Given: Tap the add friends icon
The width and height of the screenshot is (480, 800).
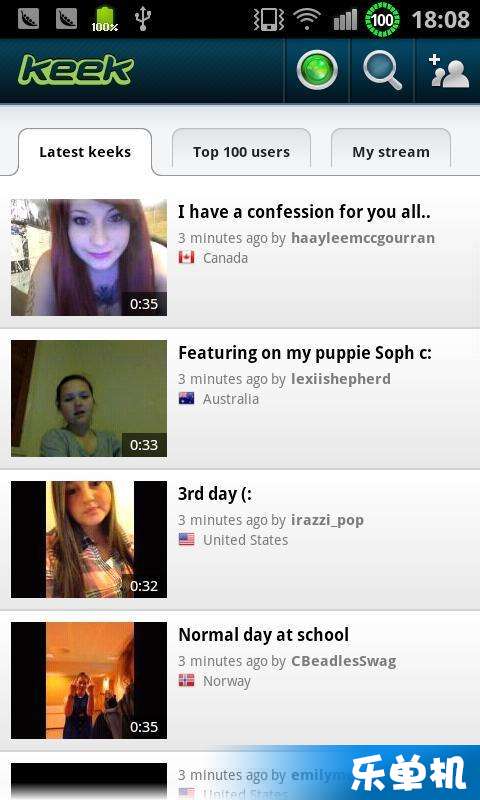Looking at the screenshot, I should tap(448, 71).
